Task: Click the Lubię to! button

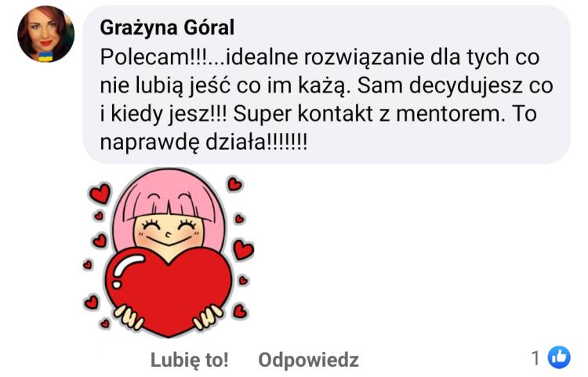Action: point(190,360)
